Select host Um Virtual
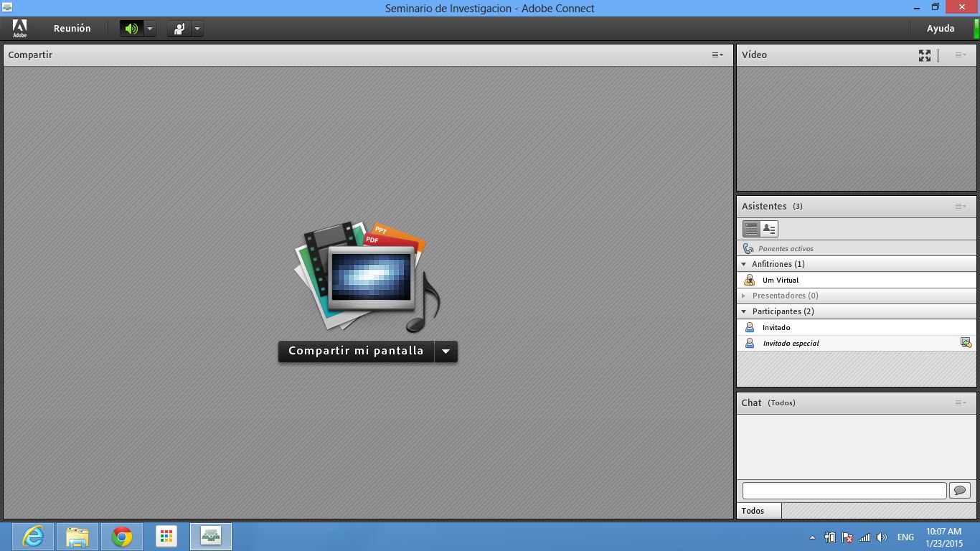This screenshot has height=551, width=980. point(857,280)
